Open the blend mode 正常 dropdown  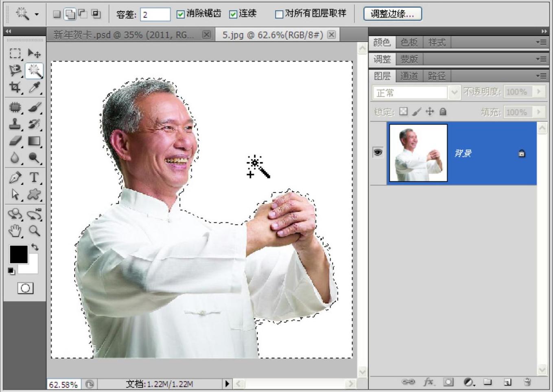(x=454, y=93)
